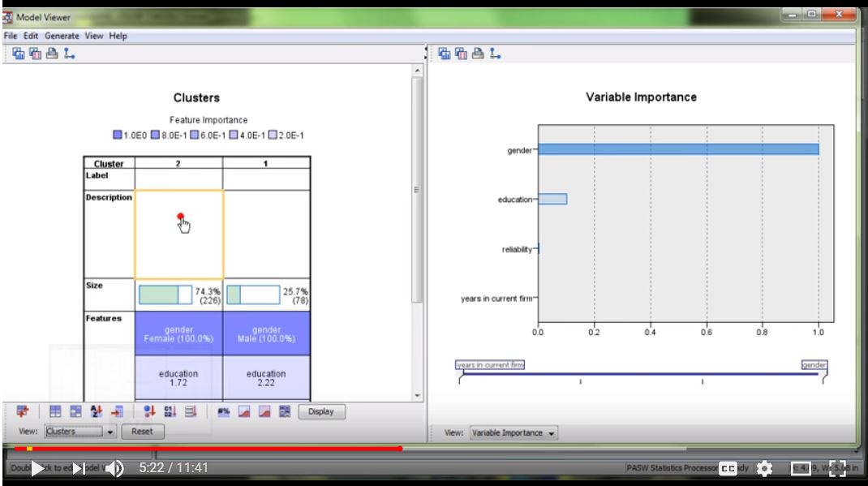Click the Print icon in the right pane

476,54
